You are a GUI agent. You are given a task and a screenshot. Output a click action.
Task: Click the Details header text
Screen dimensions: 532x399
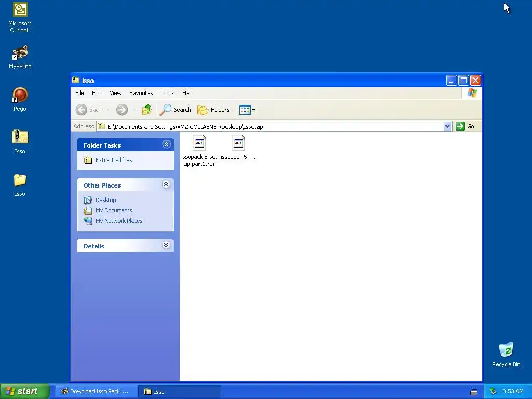tap(94, 246)
